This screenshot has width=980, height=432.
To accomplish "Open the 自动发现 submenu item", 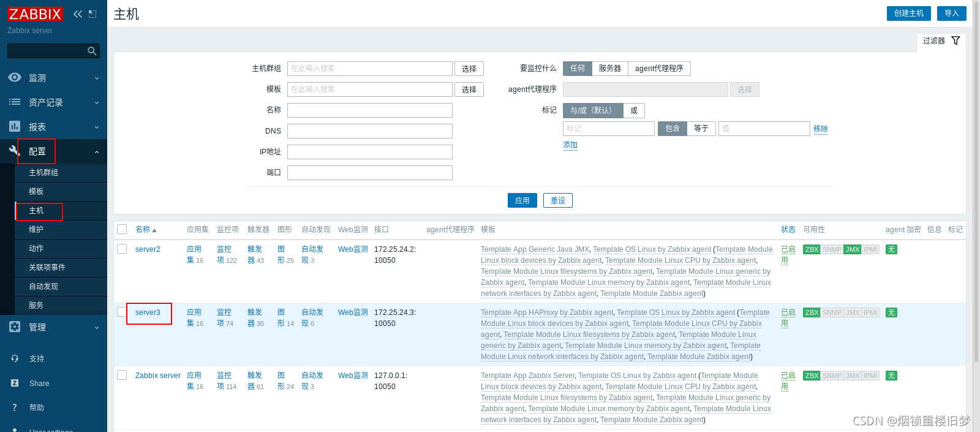I will tap(61, 287).
